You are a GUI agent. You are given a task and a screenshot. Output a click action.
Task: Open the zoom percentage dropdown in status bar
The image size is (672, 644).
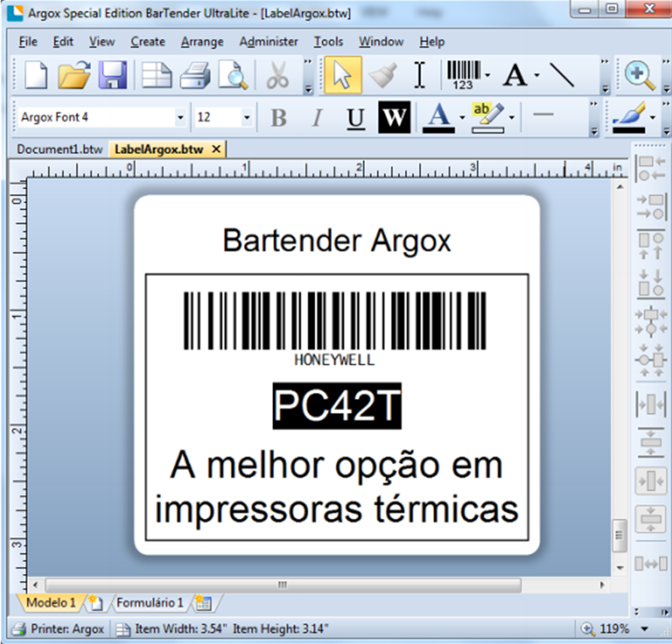pos(644,629)
